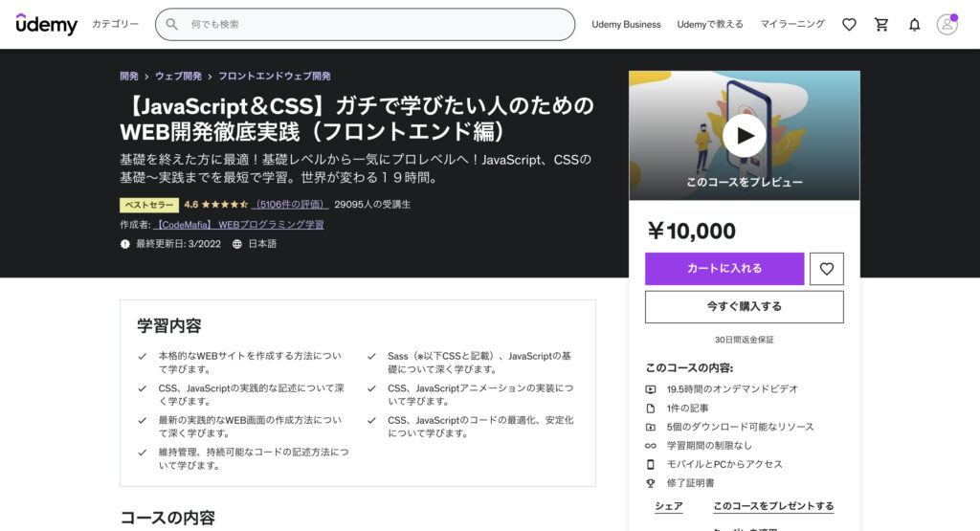980x531 pixels.
Task: Open the wishlist heart icon in header
Action: [x=849, y=24]
